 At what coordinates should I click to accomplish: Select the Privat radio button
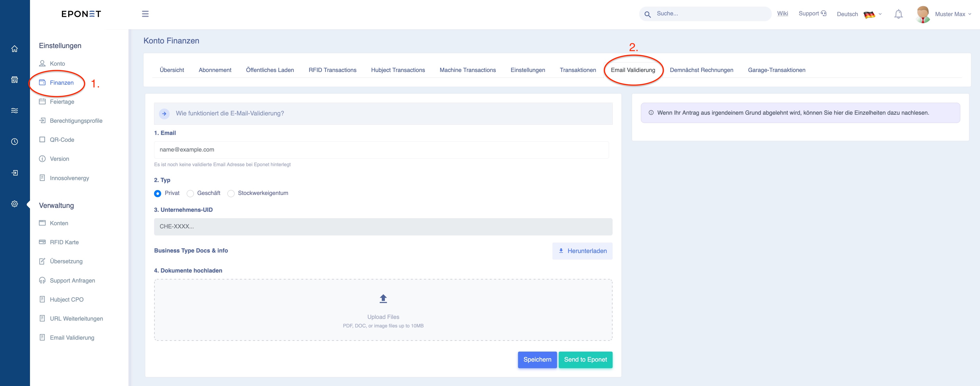pyautogui.click(x=157, y=193)
